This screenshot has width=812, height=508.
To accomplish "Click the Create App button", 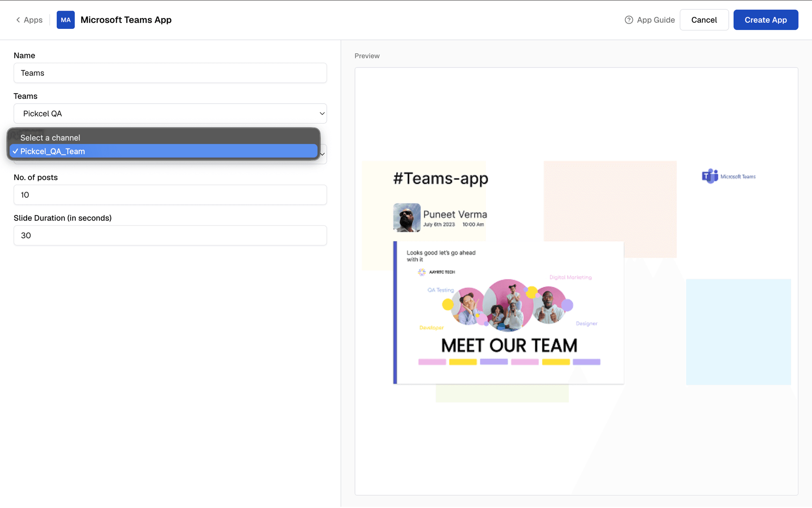I will tap(766, 20).
